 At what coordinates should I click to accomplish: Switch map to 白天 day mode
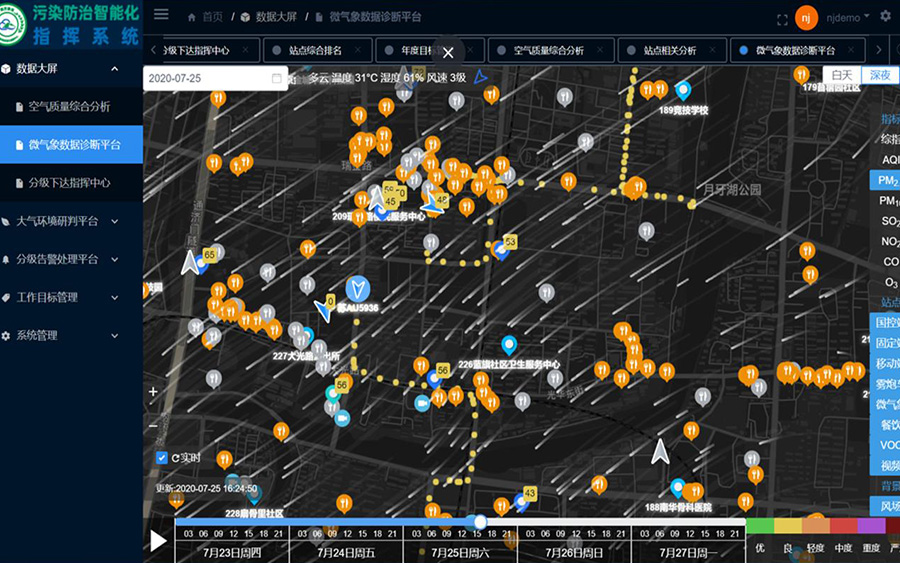(x=842, y=75)
